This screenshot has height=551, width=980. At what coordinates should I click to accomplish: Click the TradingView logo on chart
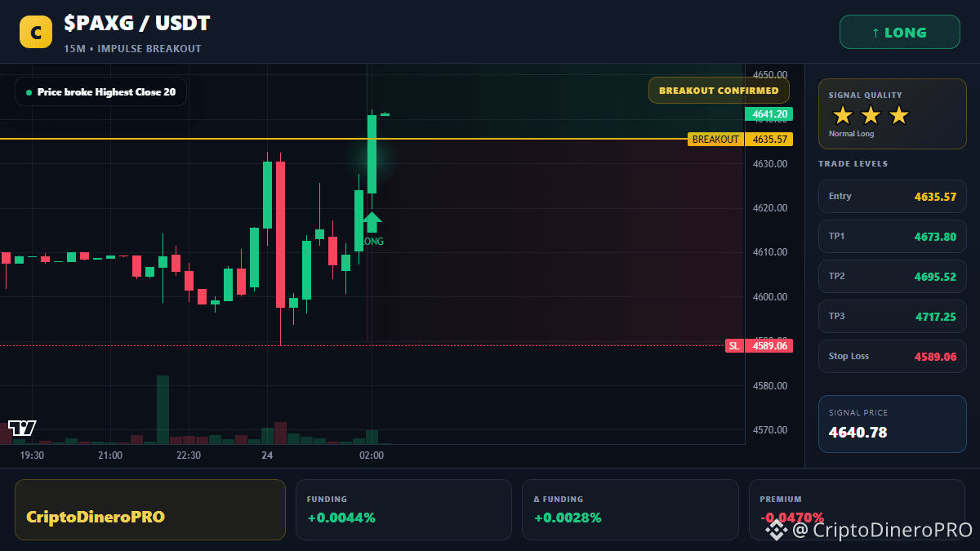(x=22, y=428)
